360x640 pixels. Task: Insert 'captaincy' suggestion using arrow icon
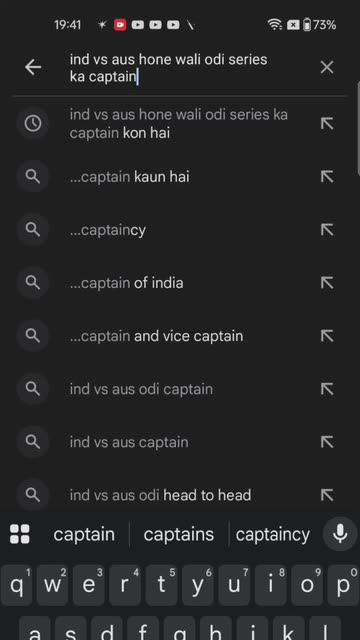327,230
